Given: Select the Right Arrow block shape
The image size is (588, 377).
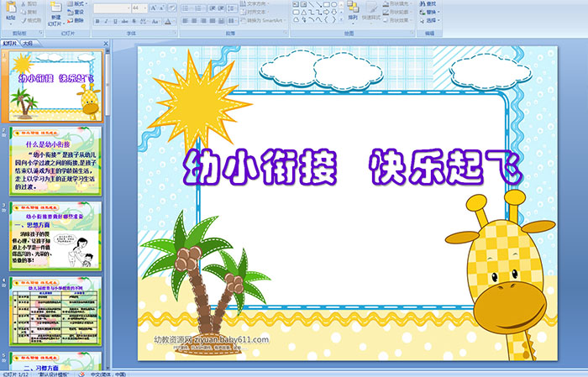Looking at the screenshot, I should (326, 12).
